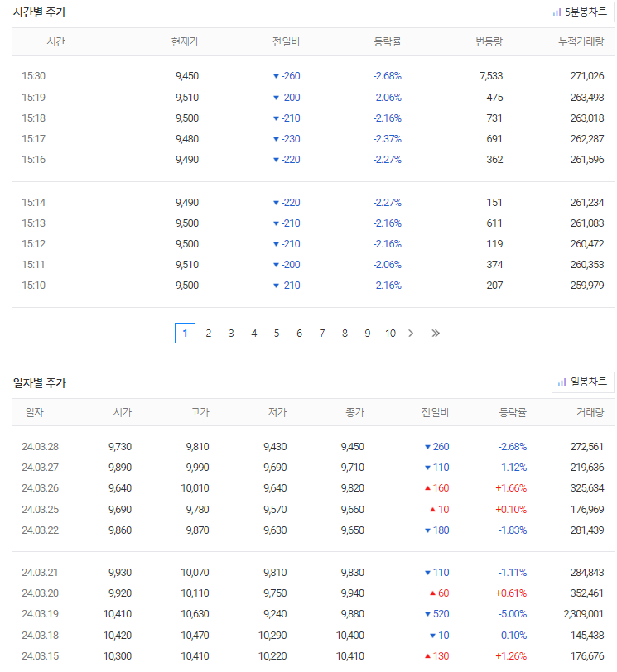Go to page 7 of hourly prices

click(322, 333)
